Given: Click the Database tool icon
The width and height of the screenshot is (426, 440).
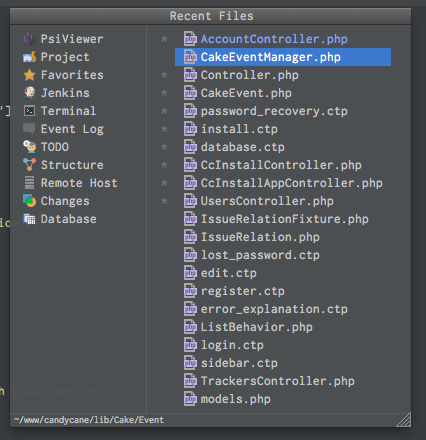Looking at the screenshot, I should point(29,219).
